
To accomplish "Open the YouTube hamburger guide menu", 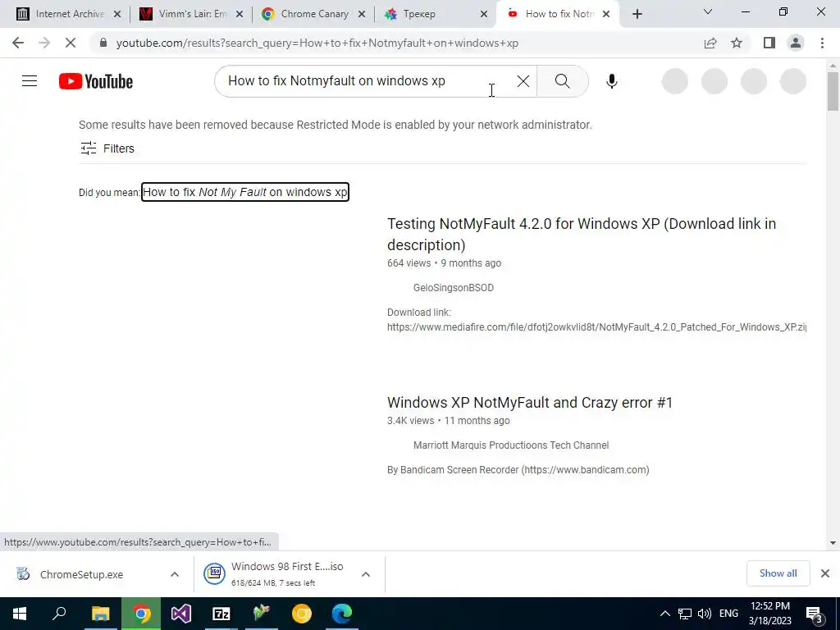I will tap(30, 81).
